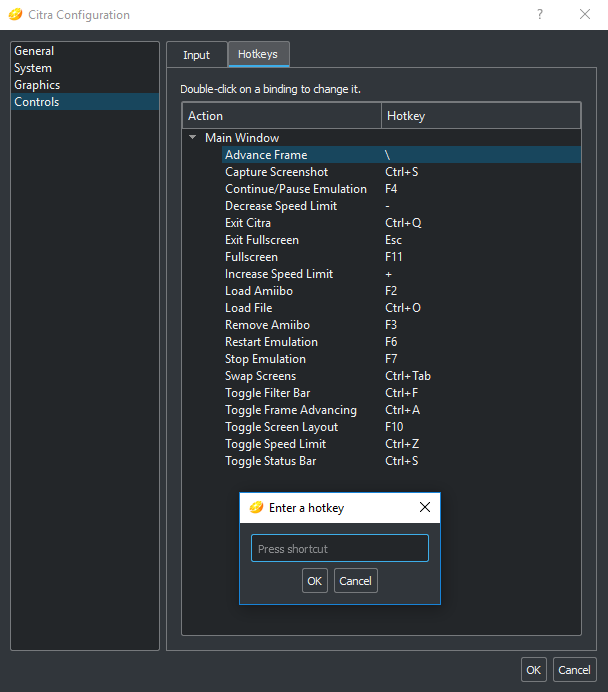Click OK in the Enter a hotkey dialog
608x692 pixels.
(315, 581)
